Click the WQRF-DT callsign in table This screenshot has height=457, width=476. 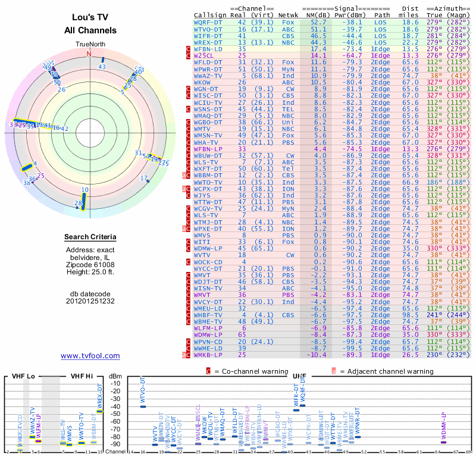(x=208, y=22)
